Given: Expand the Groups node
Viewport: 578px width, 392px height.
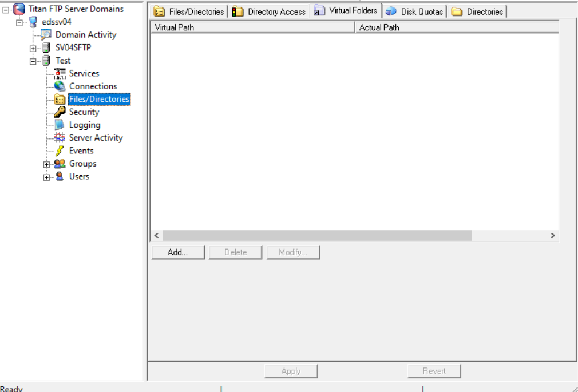Looking at the screenshot, I should (46, 164).
